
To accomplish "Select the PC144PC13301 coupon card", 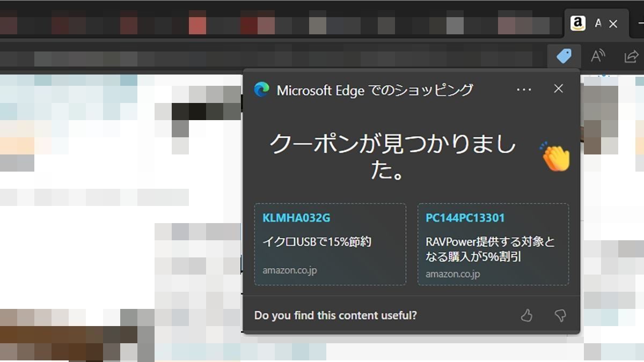I will pos(493,244).
